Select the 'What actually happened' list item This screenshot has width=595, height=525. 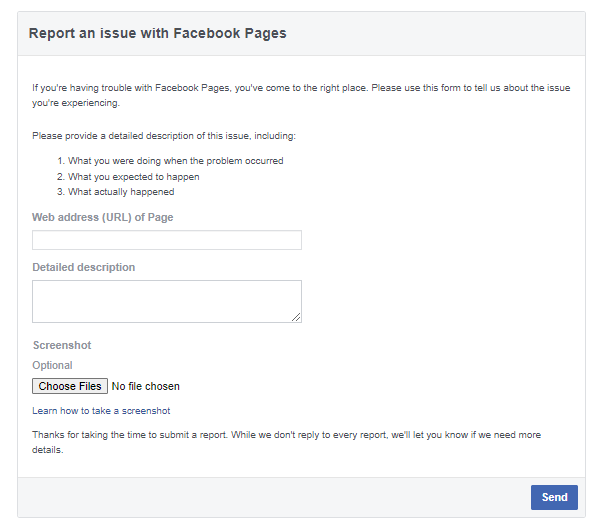[121, 192]
